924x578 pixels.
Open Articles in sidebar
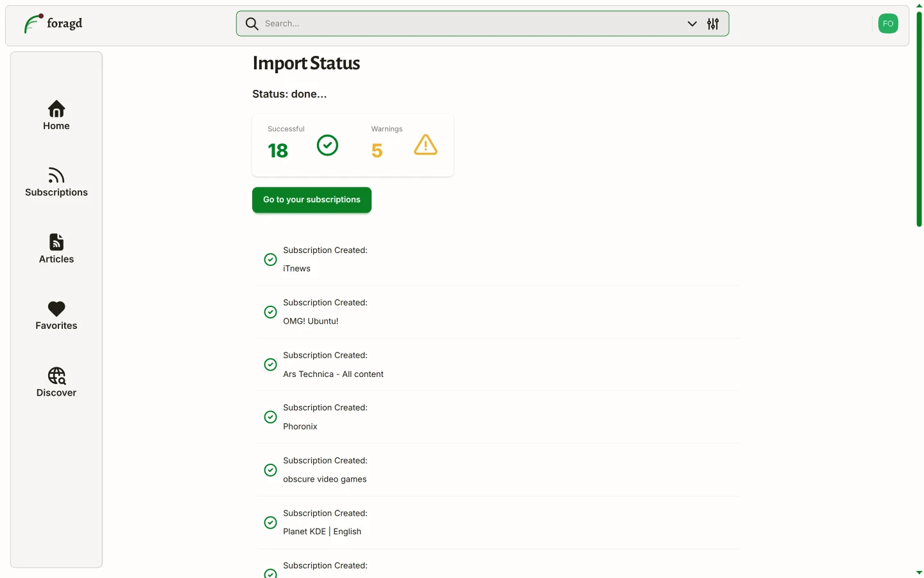(x=56, y=249)
